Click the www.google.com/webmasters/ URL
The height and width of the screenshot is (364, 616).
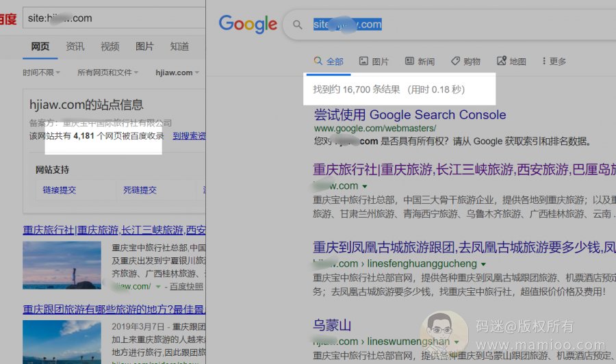(375, 128)
